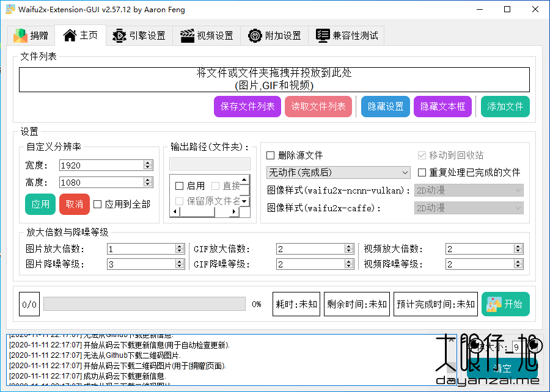Click the round gear icon on 附加设置
Screen dimensions: 550x392
255,36
